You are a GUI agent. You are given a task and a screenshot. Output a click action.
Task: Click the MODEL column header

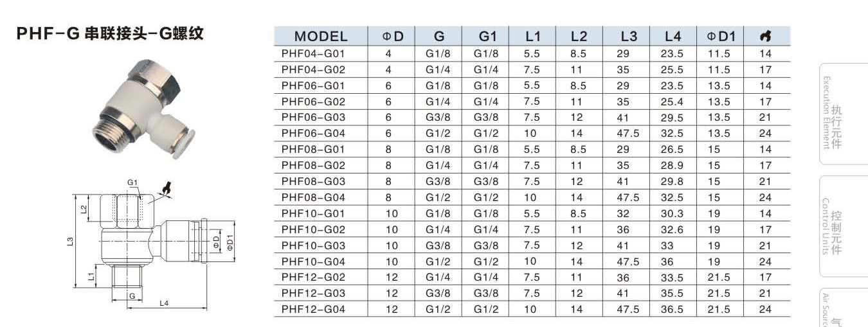(x=320, y=37)
